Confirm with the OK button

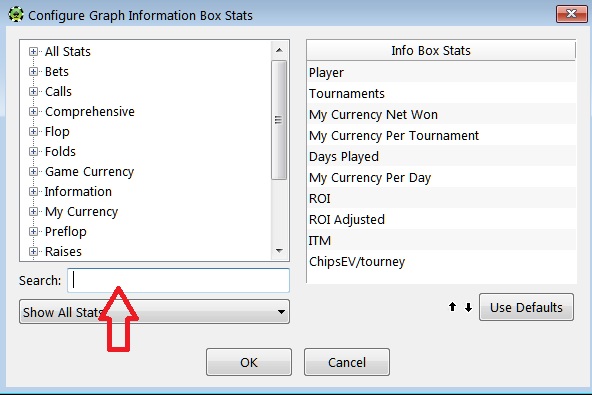click(249, 362)
